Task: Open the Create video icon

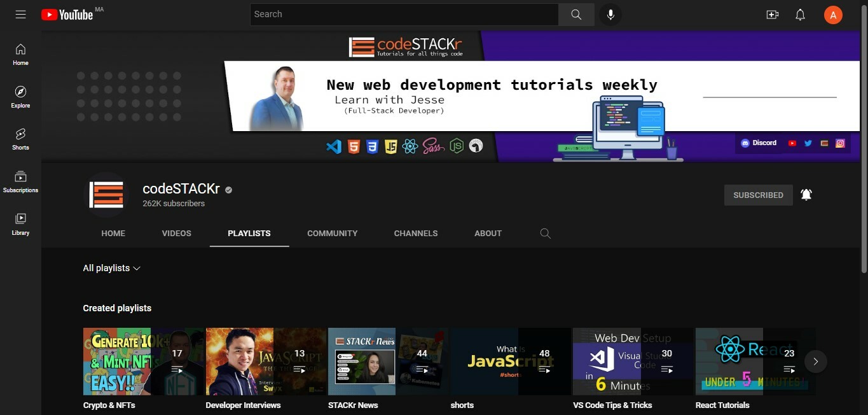Action: 772,14
